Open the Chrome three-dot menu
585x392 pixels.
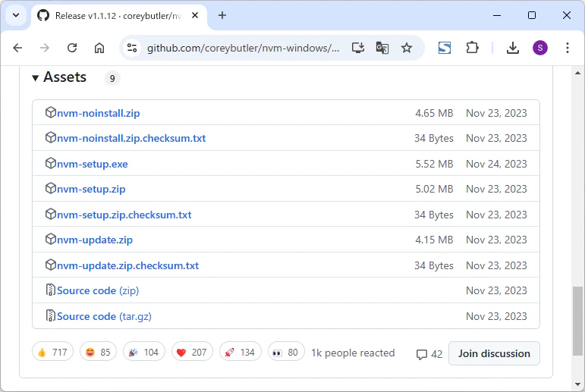pyautogui.click(x=567, y=48)
